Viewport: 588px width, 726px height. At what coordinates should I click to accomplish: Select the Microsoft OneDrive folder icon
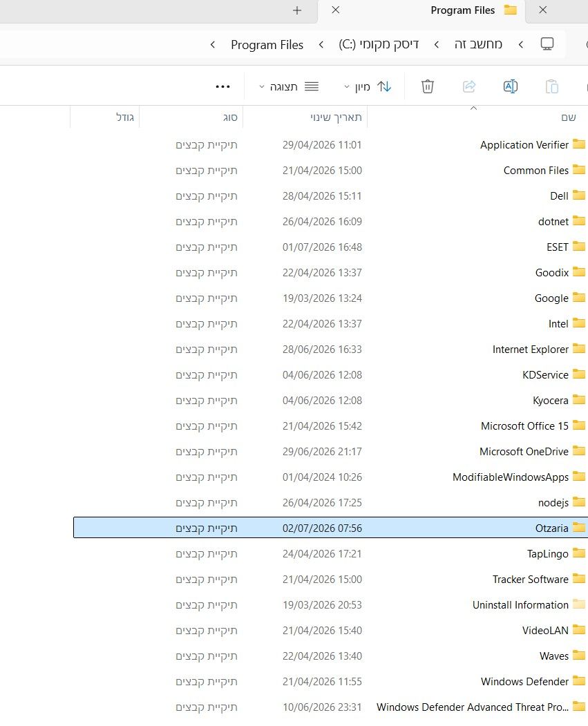[579, 450]
